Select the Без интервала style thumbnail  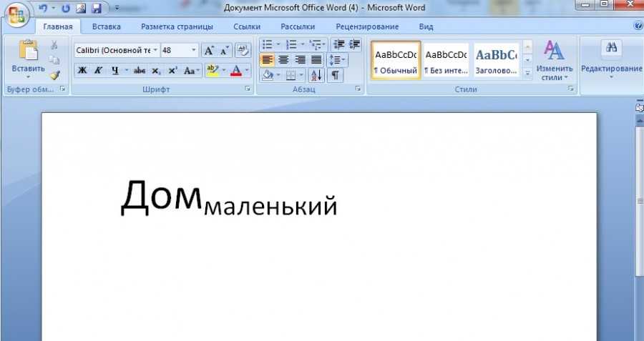pyautogui.click(x=446, y=61)
